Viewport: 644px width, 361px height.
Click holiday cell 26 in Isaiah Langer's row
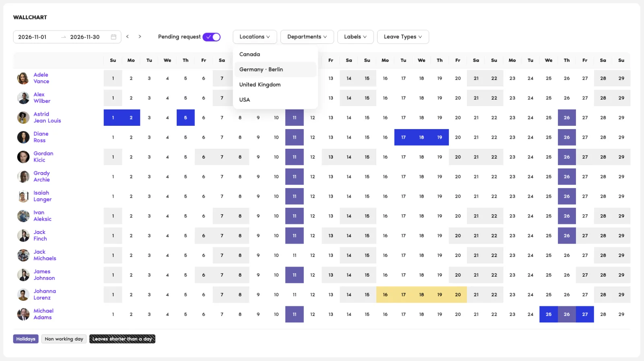[567, 197]
